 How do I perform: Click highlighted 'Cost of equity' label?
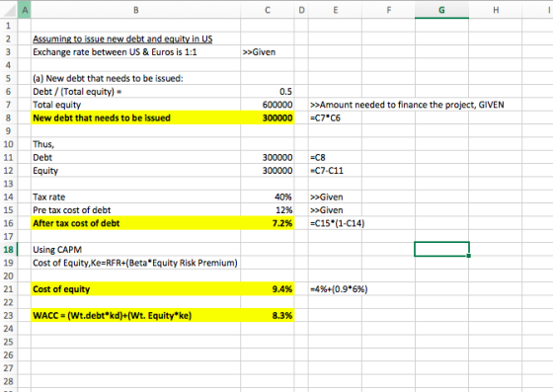pos(136,289)
